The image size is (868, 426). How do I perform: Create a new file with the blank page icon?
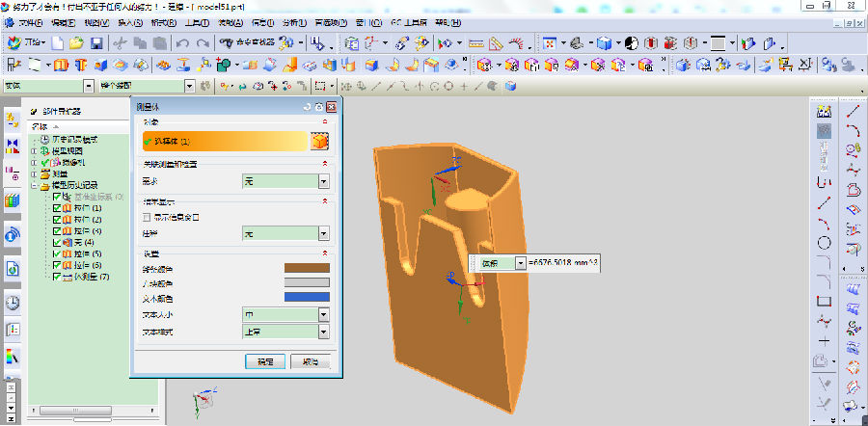58,43
